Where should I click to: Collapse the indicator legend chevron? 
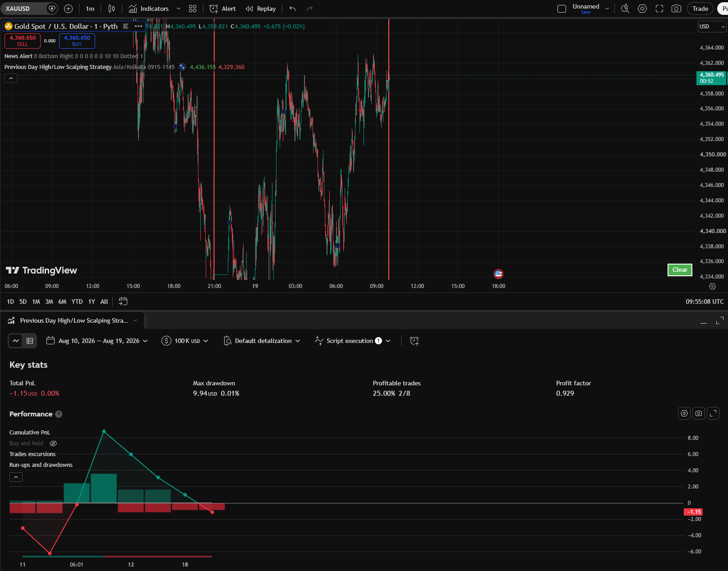(11, 78)
